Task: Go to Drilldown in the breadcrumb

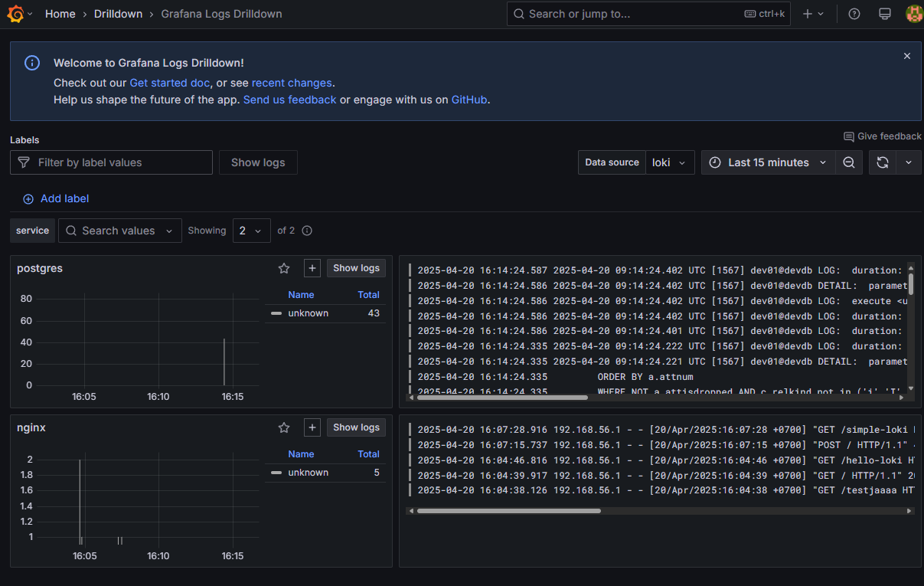Action: pyautogui.click(x=118, y=14)
